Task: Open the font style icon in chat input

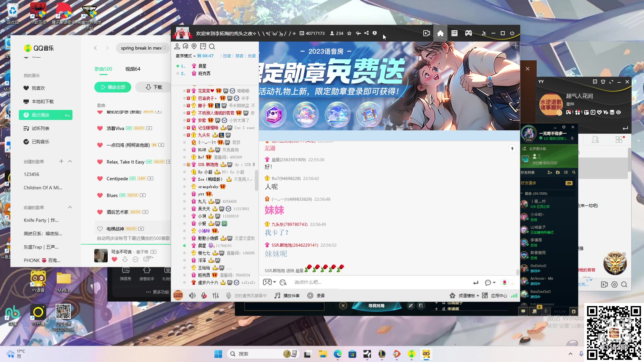Action: tap(283, 283)
